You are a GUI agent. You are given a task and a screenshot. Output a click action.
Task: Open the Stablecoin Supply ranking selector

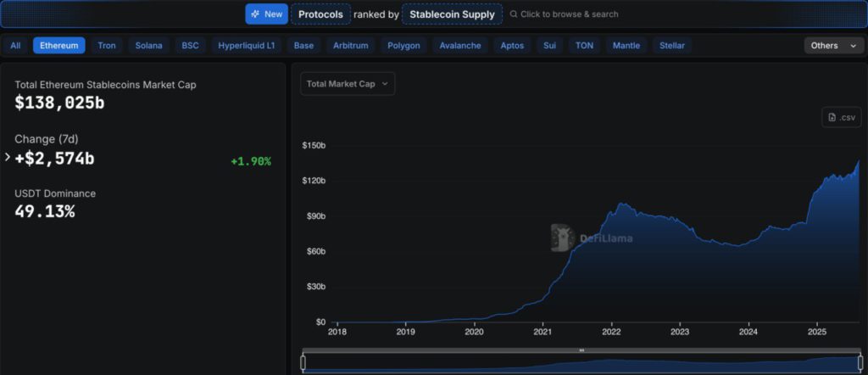tap(452, 14)
